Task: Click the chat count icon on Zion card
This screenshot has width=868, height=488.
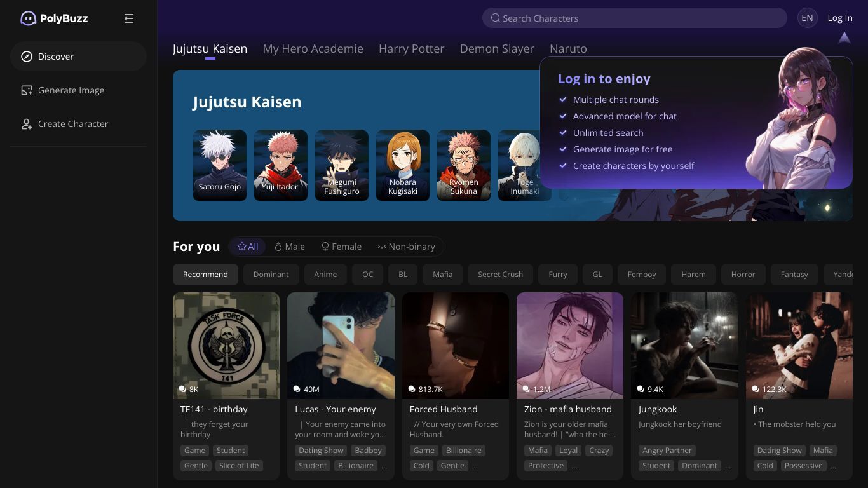Action: tap(526, 389)
